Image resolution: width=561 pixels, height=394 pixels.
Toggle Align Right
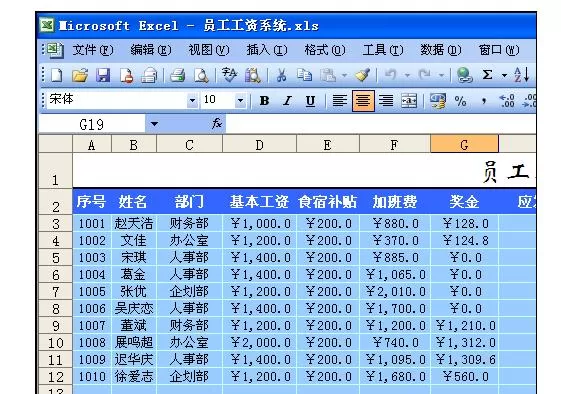point(386,101)
